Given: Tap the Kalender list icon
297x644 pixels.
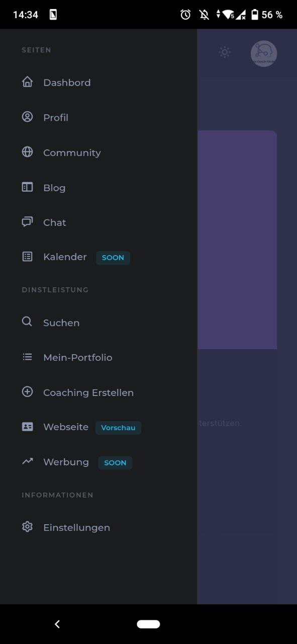Looking at the screenshot, I should tap(27, 257).
